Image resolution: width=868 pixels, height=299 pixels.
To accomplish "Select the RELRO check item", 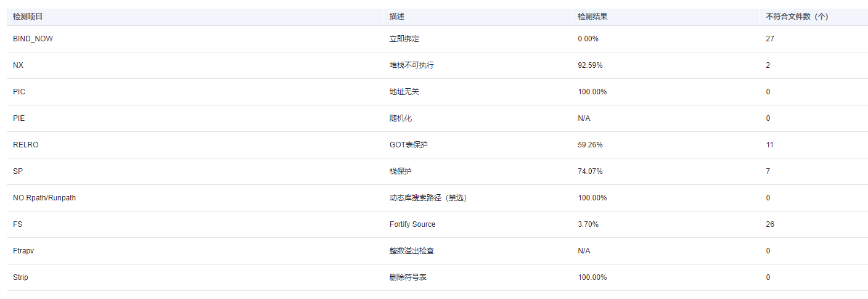I will click(26, 145).
